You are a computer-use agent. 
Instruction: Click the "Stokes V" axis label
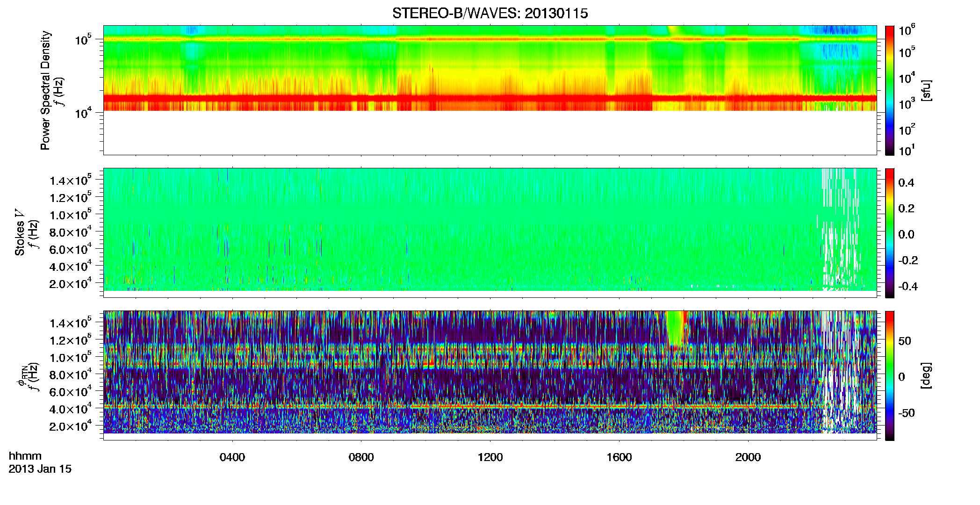(20, 232)
